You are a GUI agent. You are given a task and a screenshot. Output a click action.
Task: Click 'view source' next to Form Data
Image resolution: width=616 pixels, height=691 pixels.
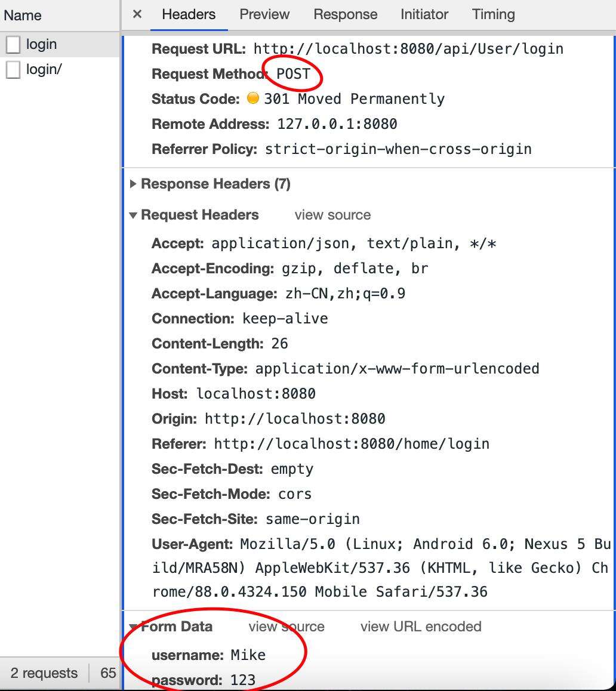pyautogui.click(x=287, y=627)
